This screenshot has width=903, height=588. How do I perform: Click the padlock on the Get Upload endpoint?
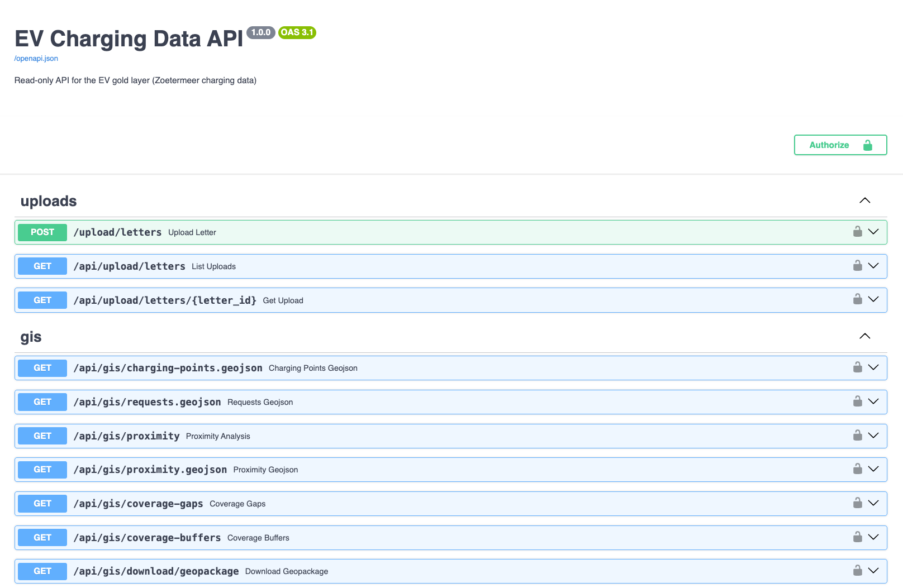857,299
